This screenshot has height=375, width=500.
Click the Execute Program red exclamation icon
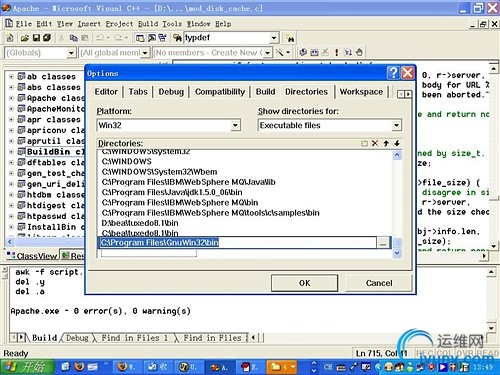[337, 52]
